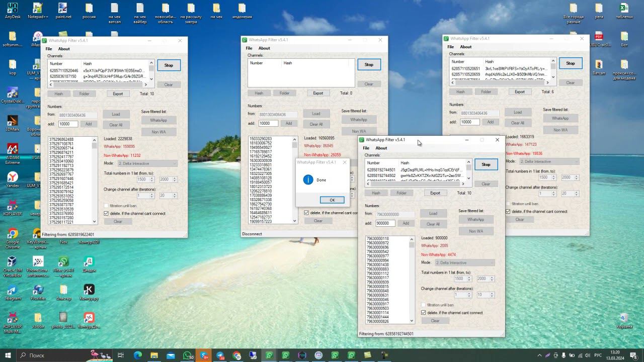644x362 pixels.
Task: Open the File menu in the left window
Action: [49, 49]
